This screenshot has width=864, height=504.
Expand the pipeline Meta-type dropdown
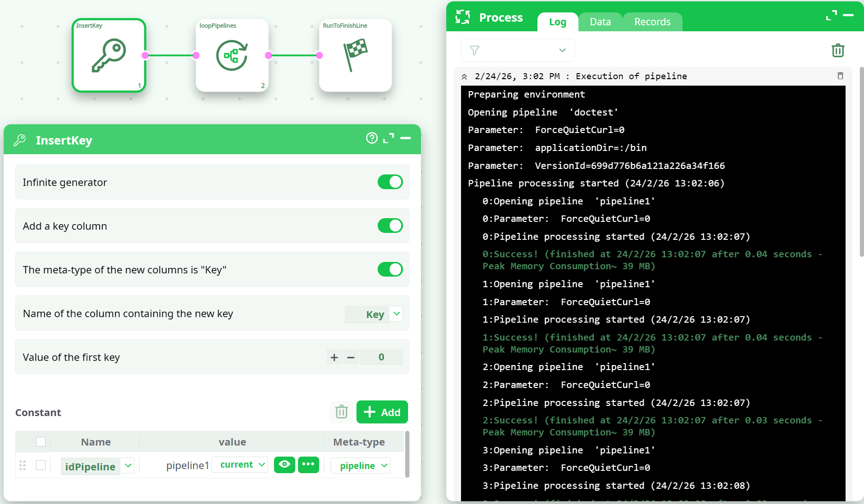(x=384, y=466)
